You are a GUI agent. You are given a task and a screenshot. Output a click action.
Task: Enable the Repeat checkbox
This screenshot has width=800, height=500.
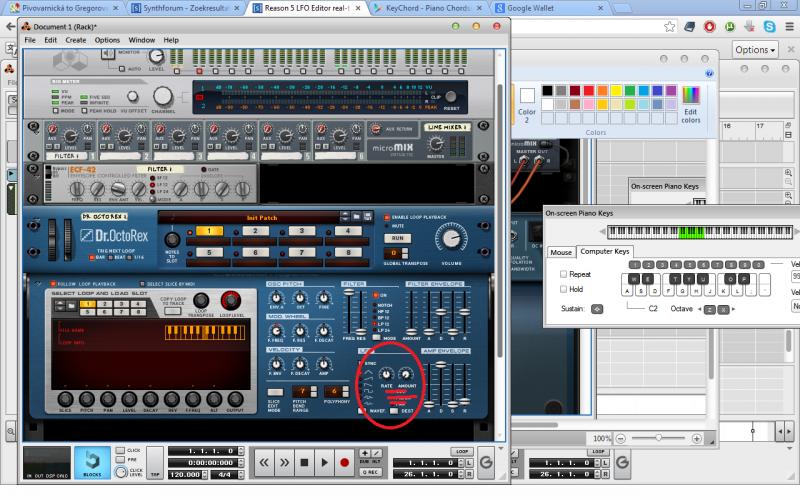tap(563, 274)
